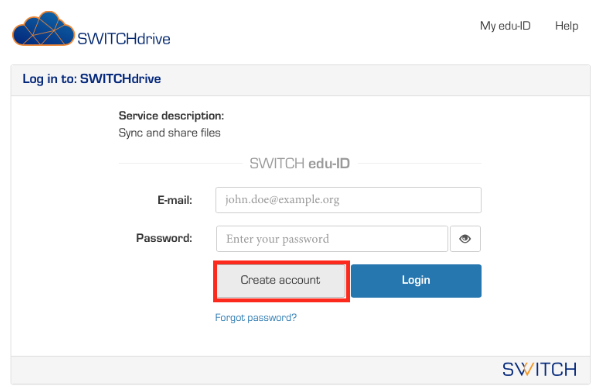The height and width of the screenshot is (392, 605).
Task: Focus the E-mail input field
Action: point(348,200)
